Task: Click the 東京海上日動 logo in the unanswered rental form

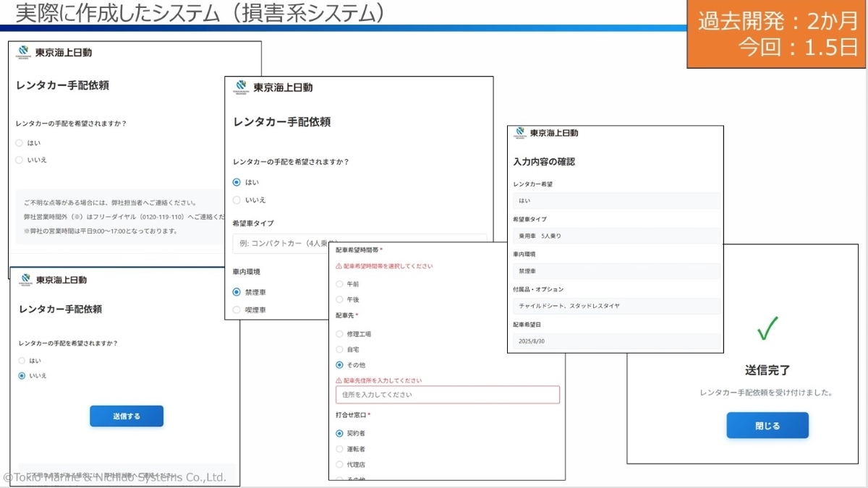Action: [x=54, y=53]
